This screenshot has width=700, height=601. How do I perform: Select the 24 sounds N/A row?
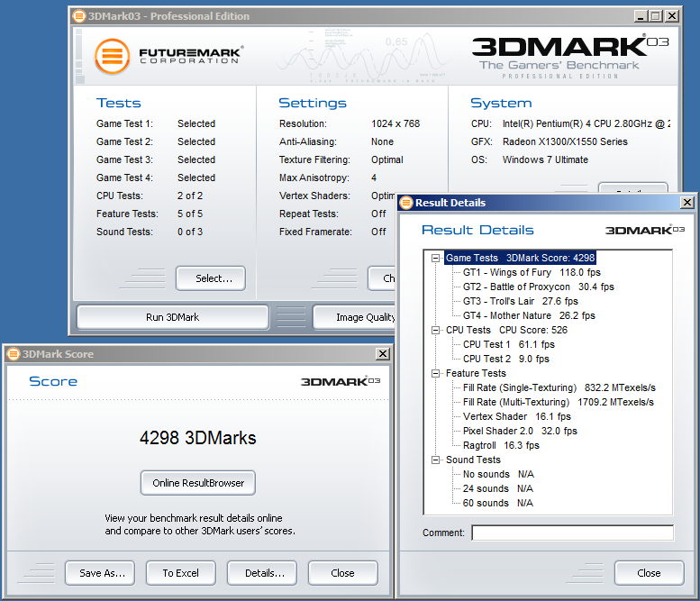tap(498, 489)
